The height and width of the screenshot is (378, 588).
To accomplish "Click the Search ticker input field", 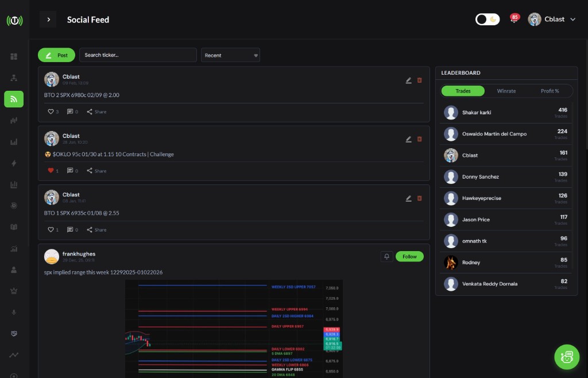I will 138,55.
